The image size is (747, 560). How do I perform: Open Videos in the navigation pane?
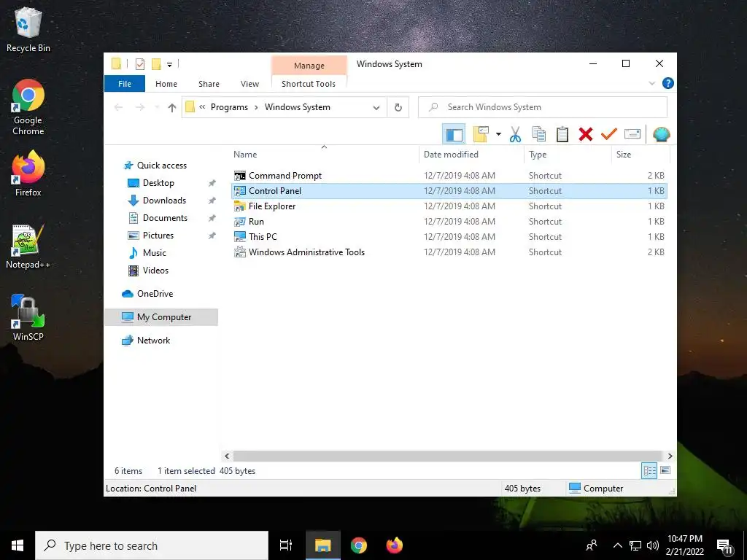[155, 271]
